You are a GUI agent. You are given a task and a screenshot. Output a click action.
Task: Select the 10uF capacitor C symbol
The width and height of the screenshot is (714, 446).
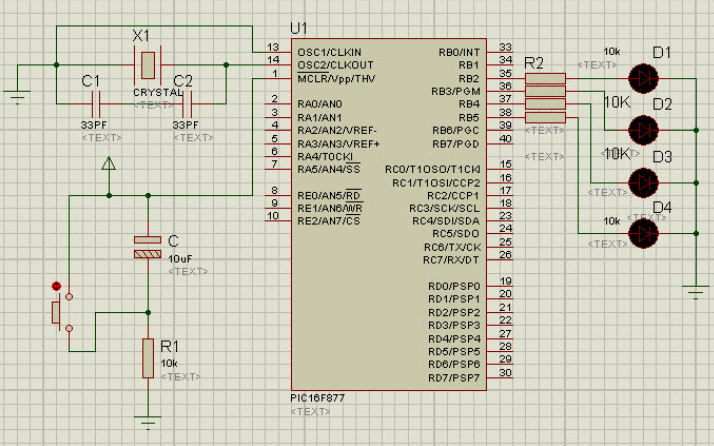point(147,248)
